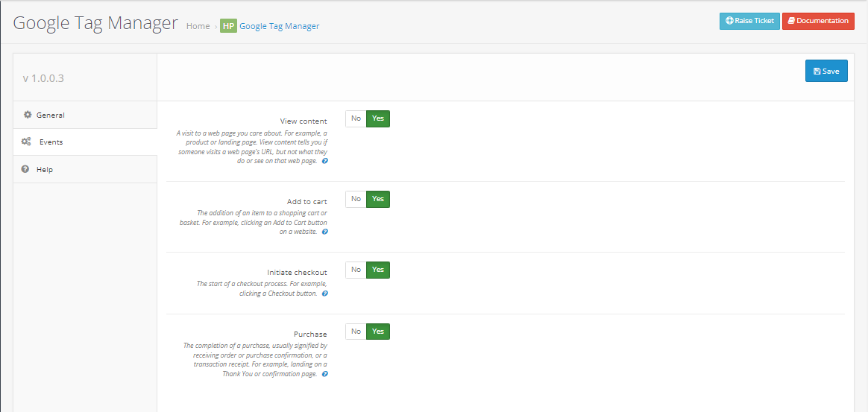This screenshot has height=412, width=868.
Task: Click the help icon under Purchase description
Action: (325, 374)
